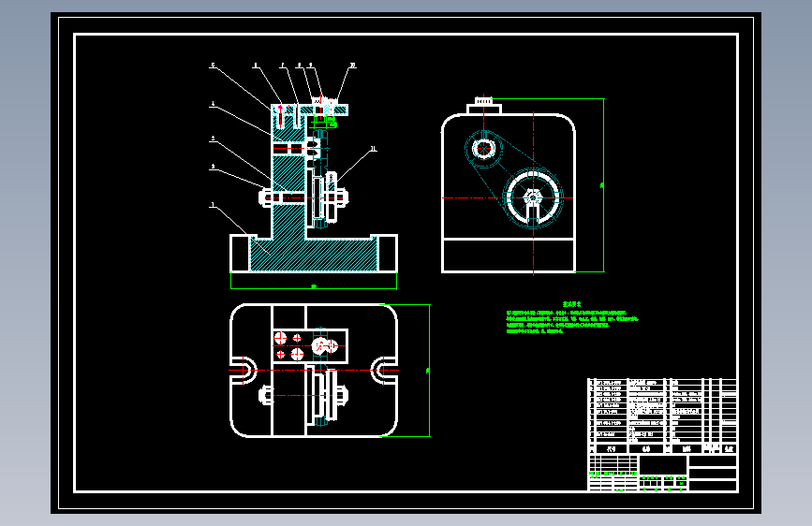812x526 pixels.
Task: Select part balloon number 10 label
Action: (x=353, y=66)
